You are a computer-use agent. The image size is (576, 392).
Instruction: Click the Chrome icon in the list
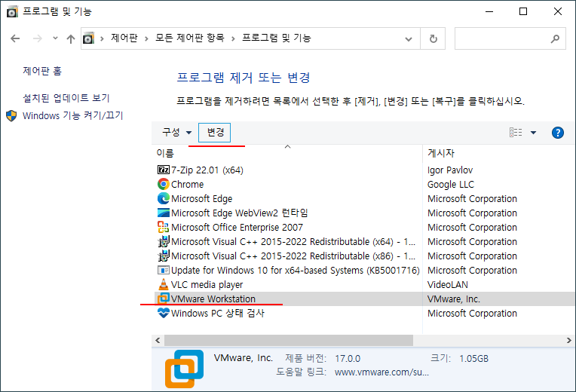[x=164, y=184]
